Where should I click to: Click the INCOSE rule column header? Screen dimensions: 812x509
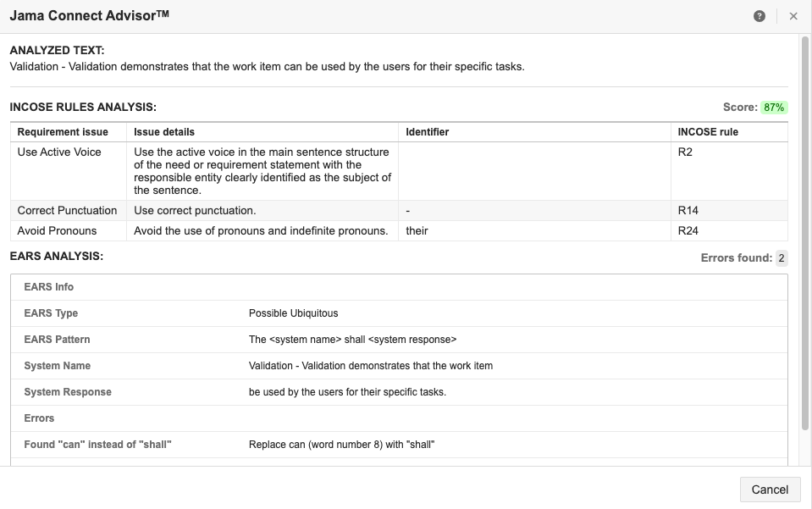coord(708,132)
